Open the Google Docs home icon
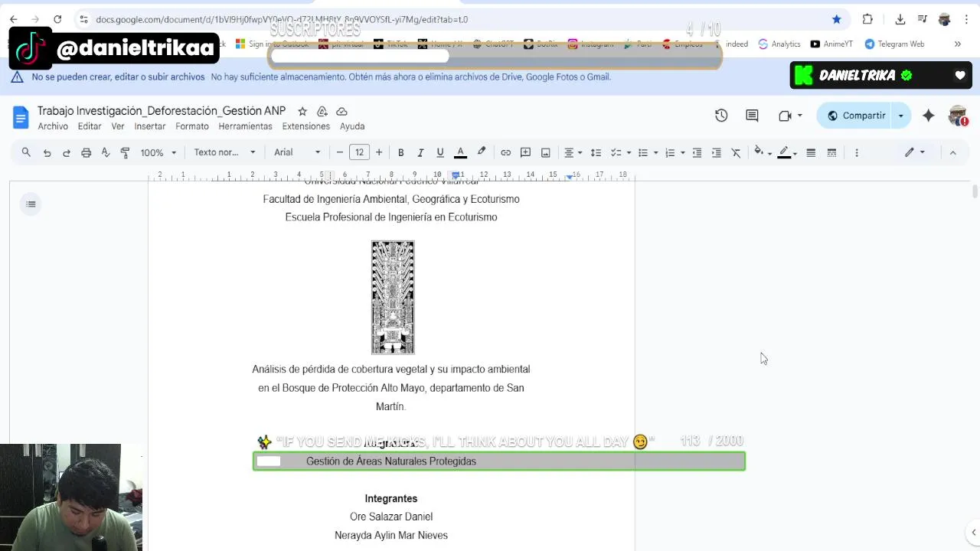The image size is (980, 551). (x=21, y=117)
